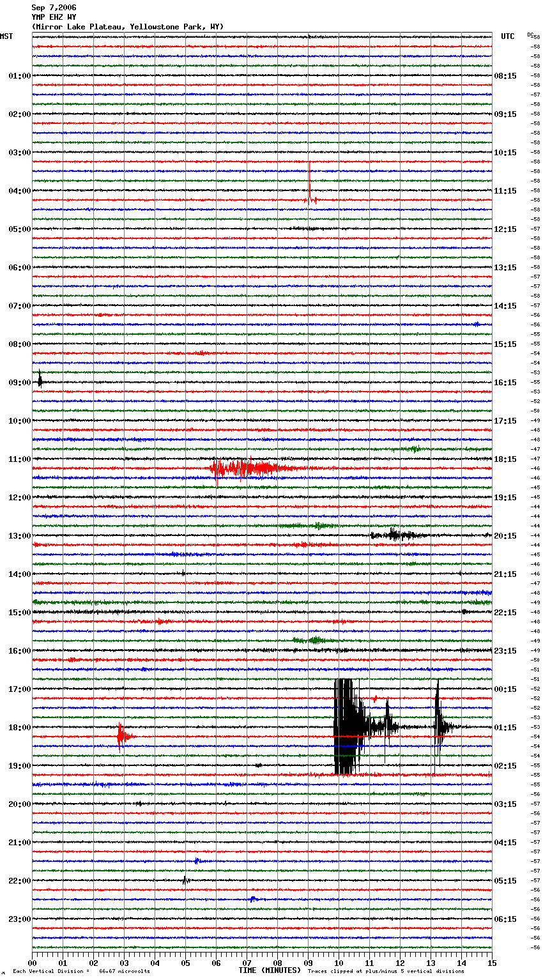Select the 15:00 MST time label
This screenshot has height=980, width=543.
coord(19,613)
